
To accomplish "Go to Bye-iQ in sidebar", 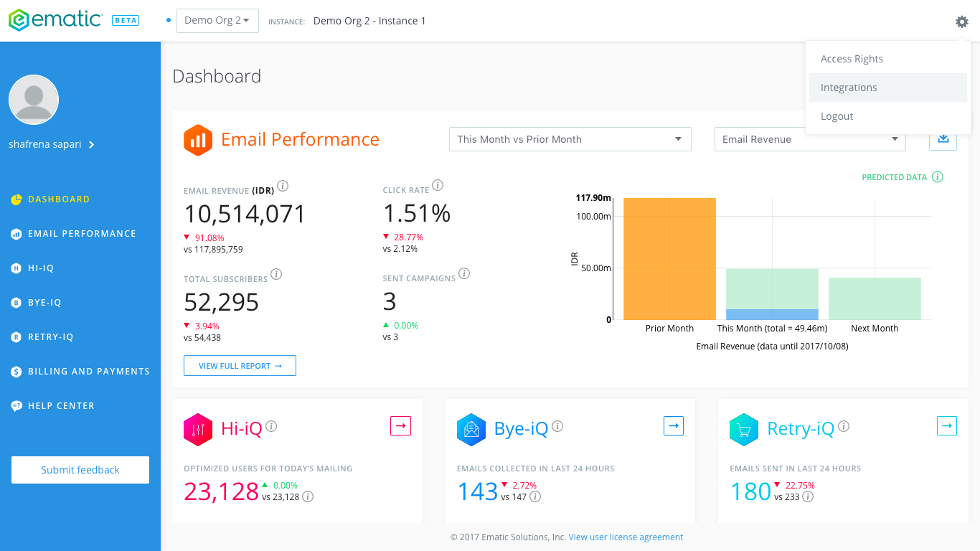I will tap(44, 303).
